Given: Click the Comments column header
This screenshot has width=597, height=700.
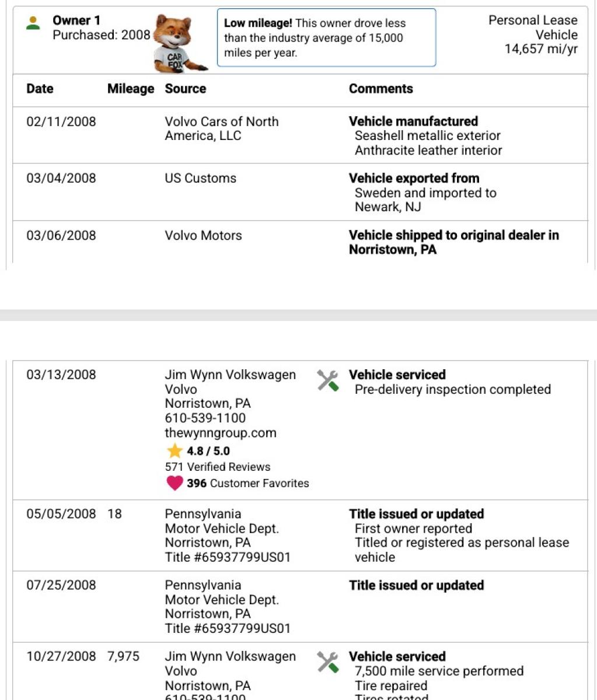Looking at the screenshot, I should pos(381,89).
